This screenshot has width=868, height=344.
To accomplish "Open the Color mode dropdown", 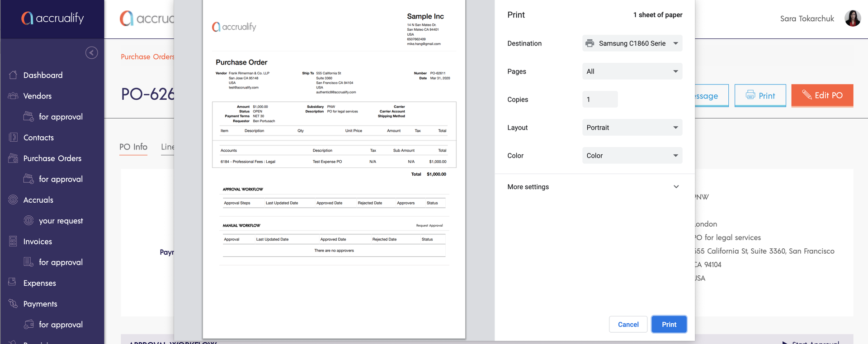I will point(632,155).
